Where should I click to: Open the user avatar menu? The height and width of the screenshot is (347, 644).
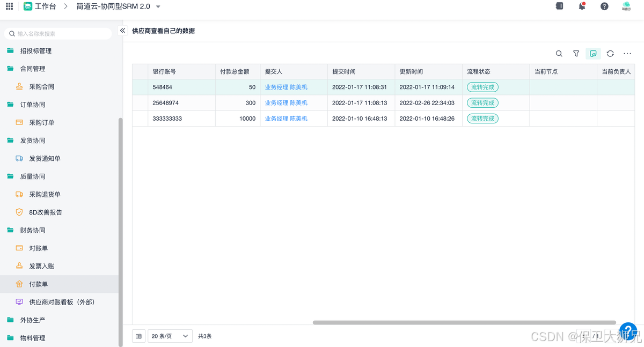pyautogui.click(x=626, y=6)
